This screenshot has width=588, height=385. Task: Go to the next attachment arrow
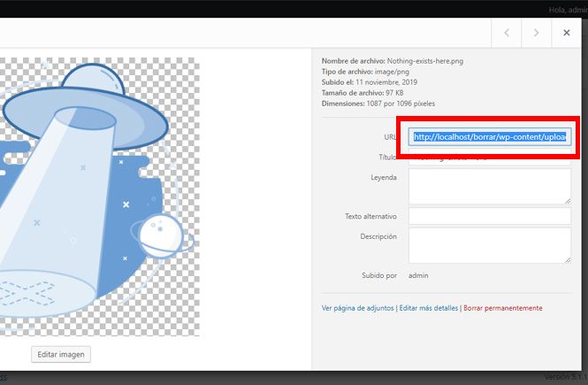click(536, 33)
